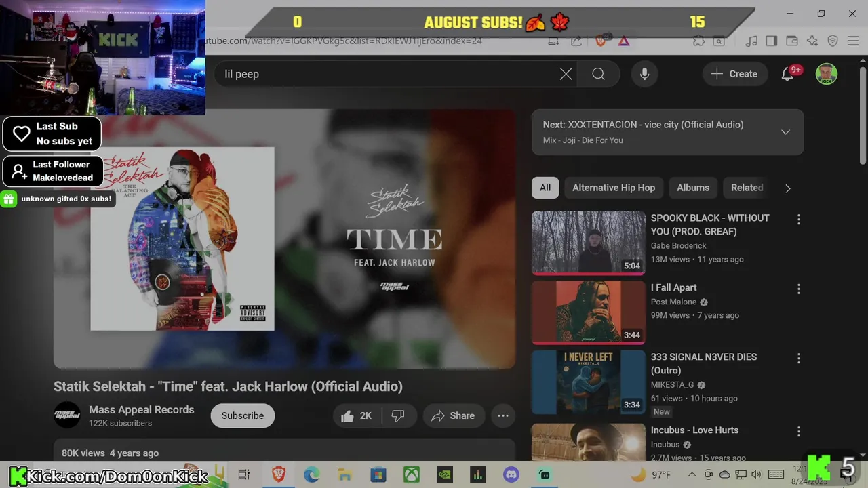Show more filter chips arrow
This screenshot has height=488, width=868.
point(787,188)
